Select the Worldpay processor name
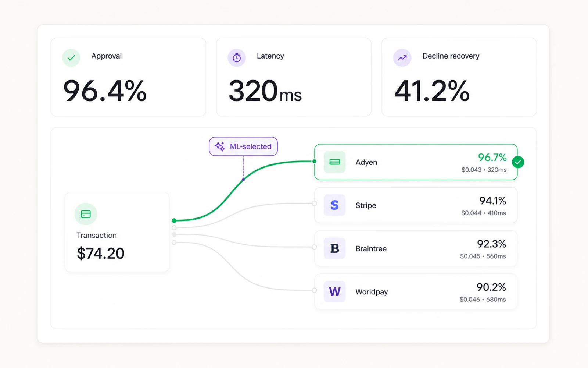This screenshot has width=588, height=368. [372, 292]
